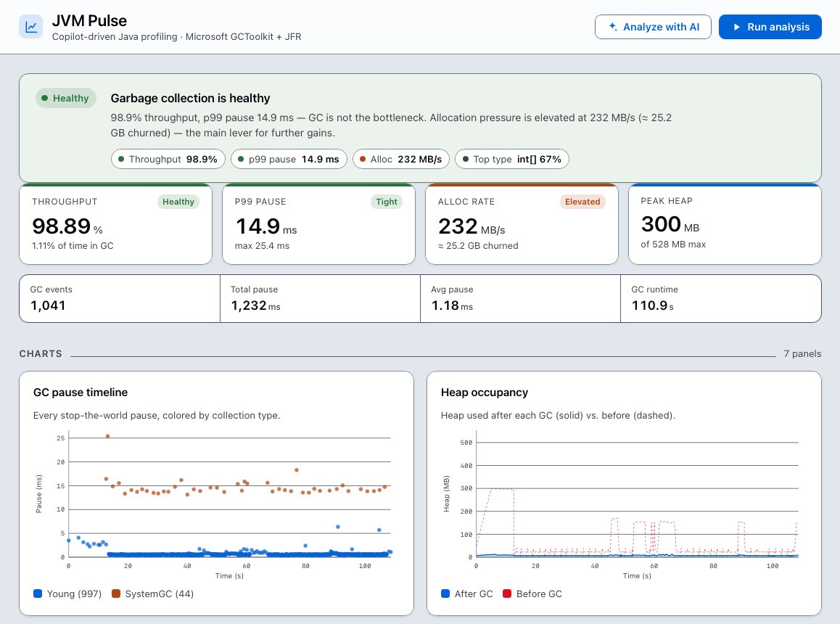
Task: Toggle the SystemGC (44) legend orange swatch
Action: [116, 594]
